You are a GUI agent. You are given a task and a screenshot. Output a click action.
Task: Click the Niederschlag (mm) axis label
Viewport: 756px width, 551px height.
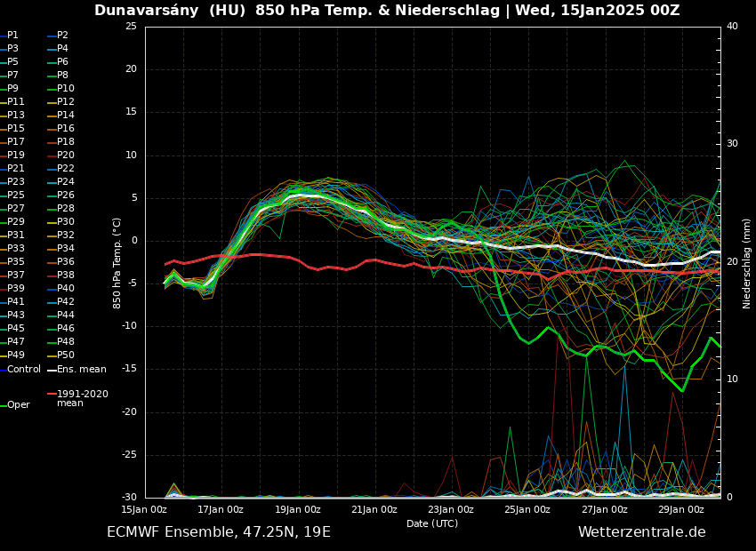pos(747,263)
